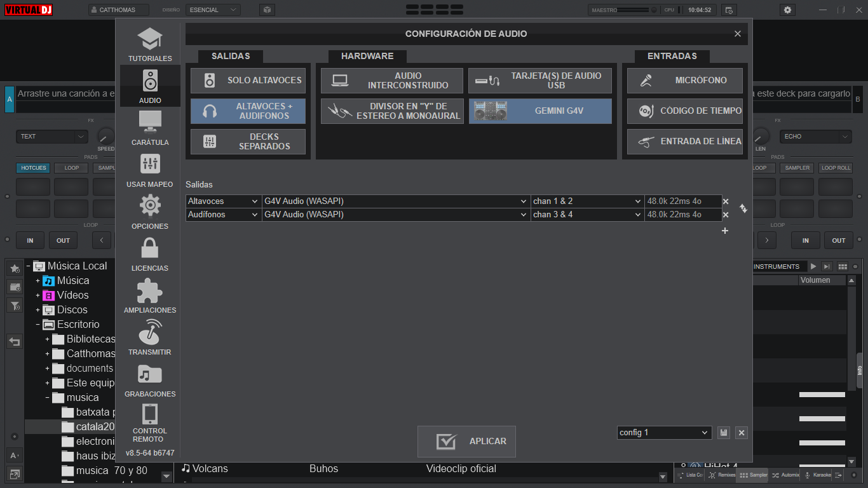Open the Altavoces output type dropdown
Image resolution: width=868 pixels, height=488 pixels.
click(224, 201)
